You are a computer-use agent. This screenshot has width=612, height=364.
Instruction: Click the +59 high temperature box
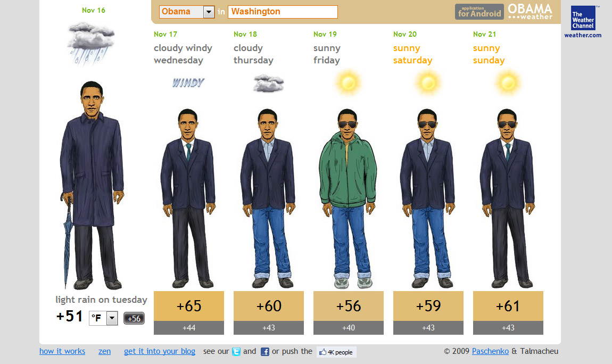click(428, 306)
